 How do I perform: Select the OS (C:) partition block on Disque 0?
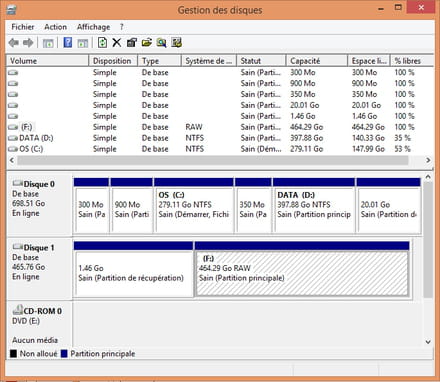pos(194,206)
